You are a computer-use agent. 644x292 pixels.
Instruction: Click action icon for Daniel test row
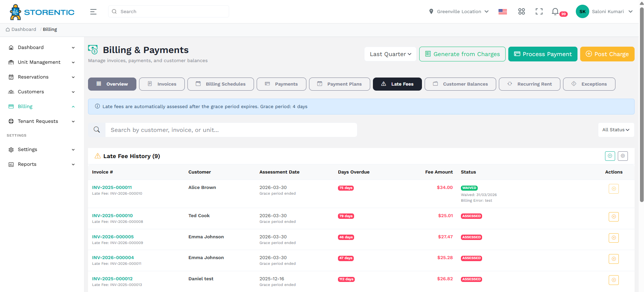[614, 280]
